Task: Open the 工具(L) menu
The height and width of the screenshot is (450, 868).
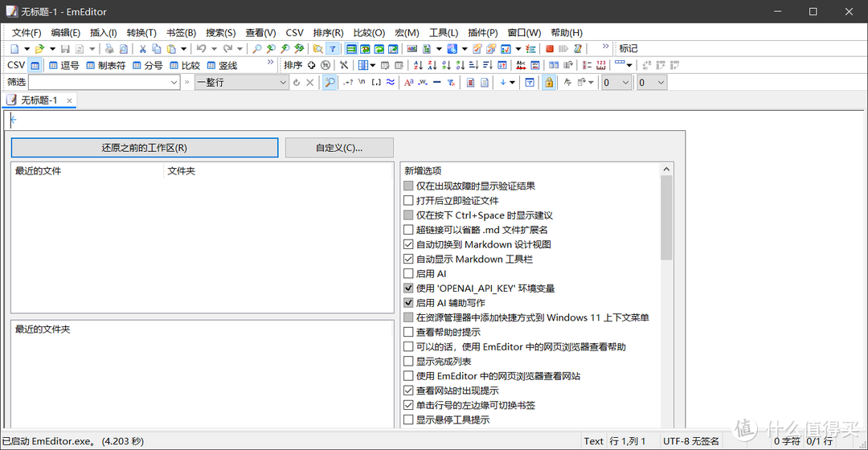Action: tap(444, 33)
